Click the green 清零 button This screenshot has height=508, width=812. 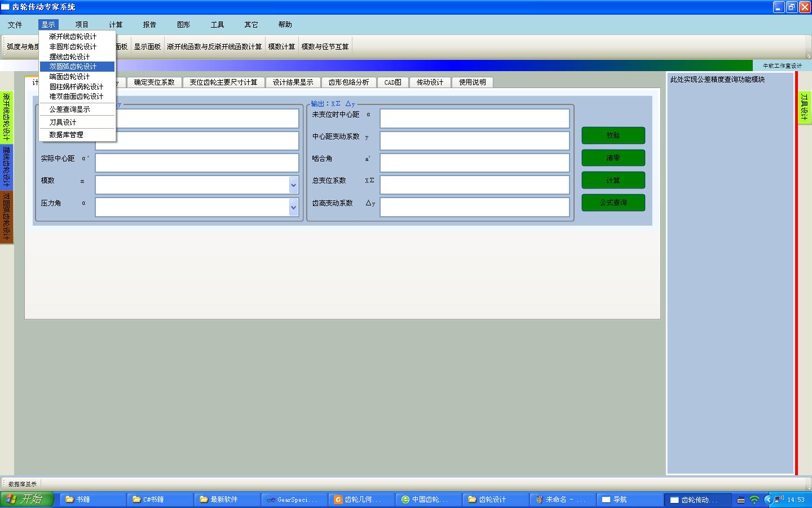613,158
